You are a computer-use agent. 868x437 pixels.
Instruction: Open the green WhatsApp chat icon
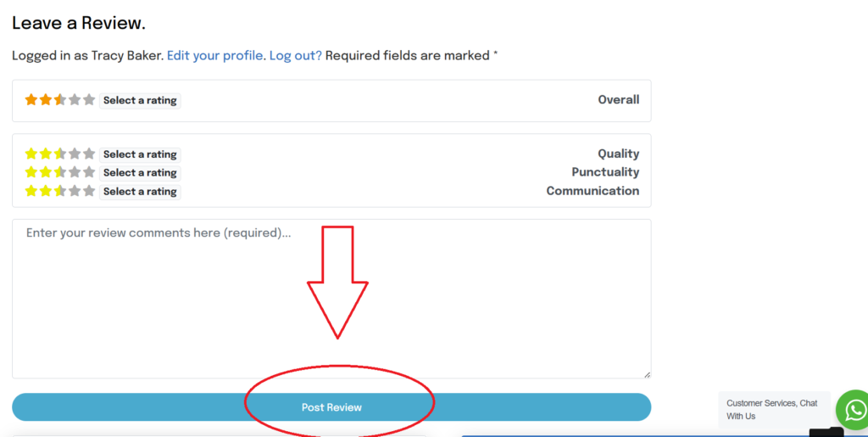[x=852, y=409]
